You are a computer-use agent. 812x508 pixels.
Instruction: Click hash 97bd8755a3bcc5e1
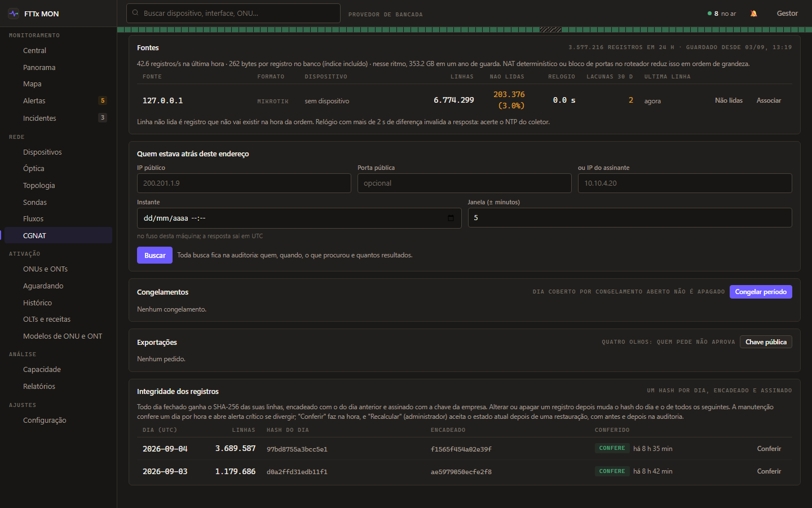coord(297,449)
